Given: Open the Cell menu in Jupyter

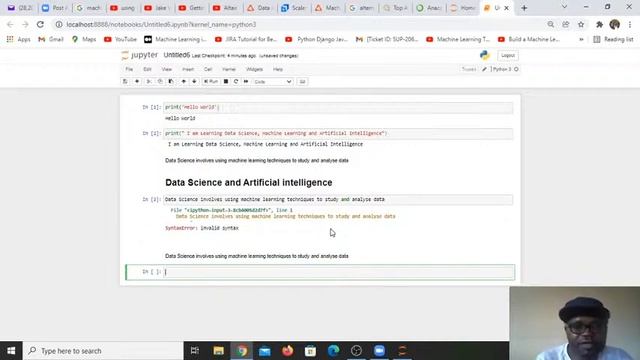Looking at the screenshot, I should (x=208, y=69).
